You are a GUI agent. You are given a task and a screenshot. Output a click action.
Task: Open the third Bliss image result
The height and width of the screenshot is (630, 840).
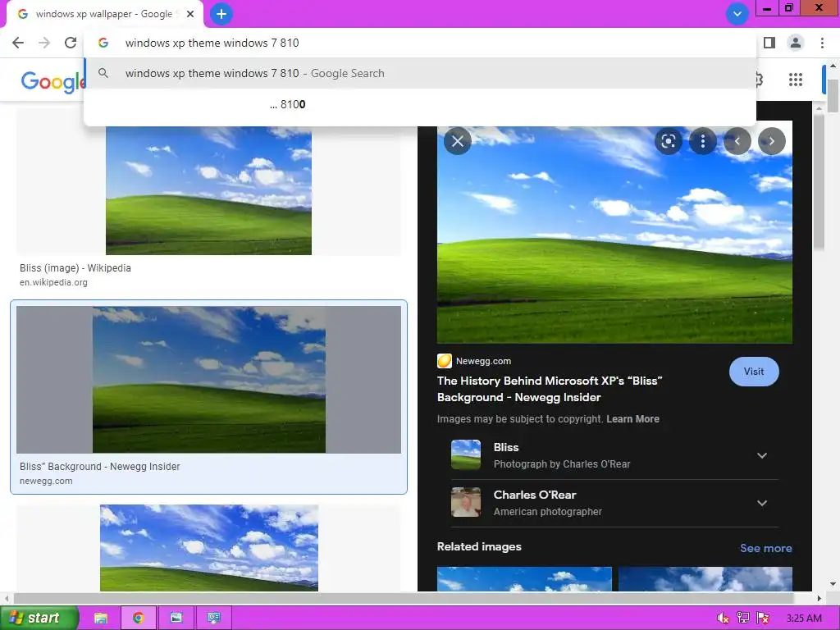[x=209, y=547]
